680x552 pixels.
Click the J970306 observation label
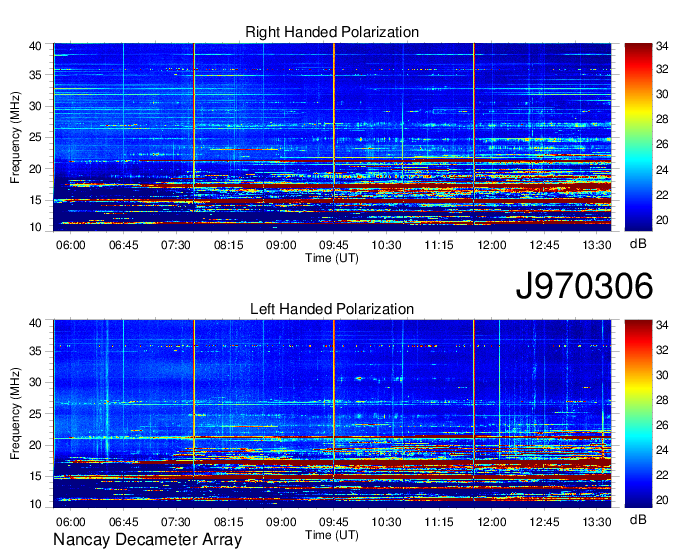(x=584, y=286)
